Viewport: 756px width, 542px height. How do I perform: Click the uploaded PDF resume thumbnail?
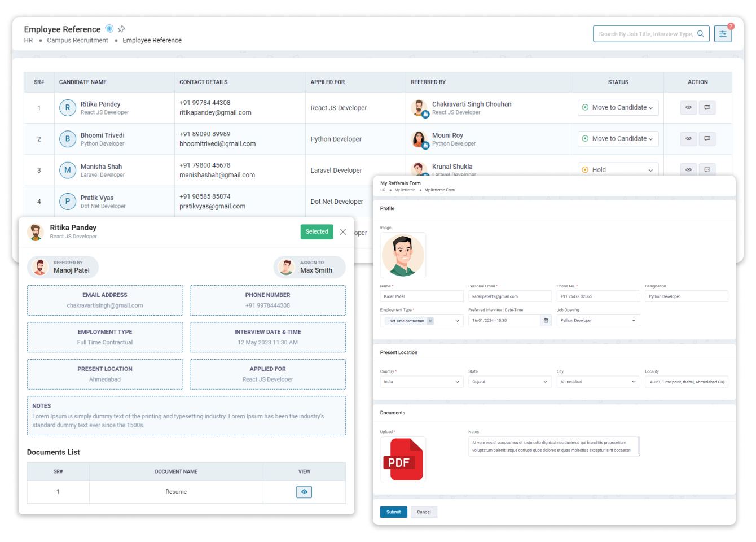(x=402, y=459)
